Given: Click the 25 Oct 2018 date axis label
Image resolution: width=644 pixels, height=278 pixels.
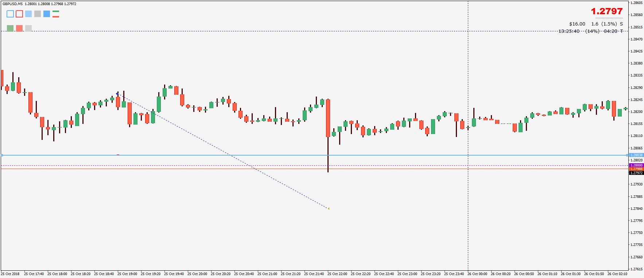Looking at the screenshot, I should (10, 274).
